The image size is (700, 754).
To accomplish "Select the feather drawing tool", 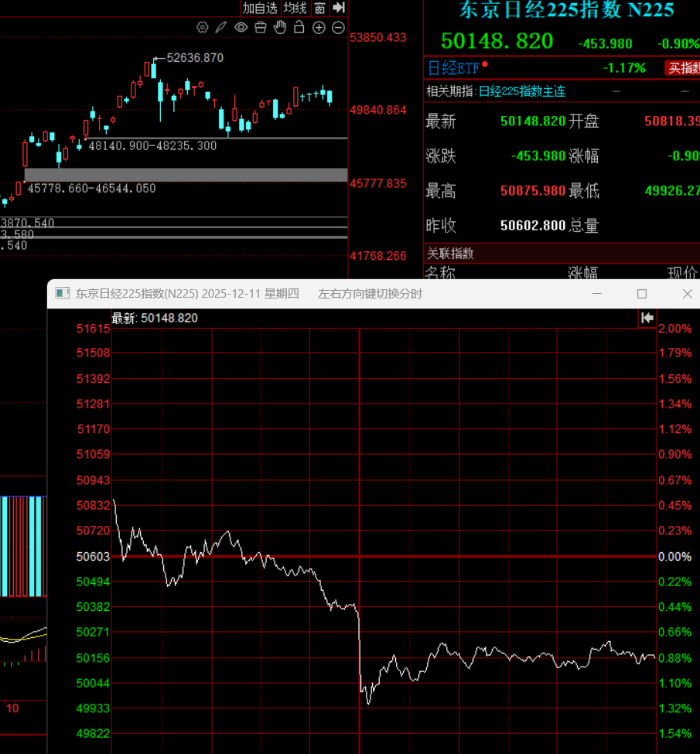I will [x=221, y=28].
